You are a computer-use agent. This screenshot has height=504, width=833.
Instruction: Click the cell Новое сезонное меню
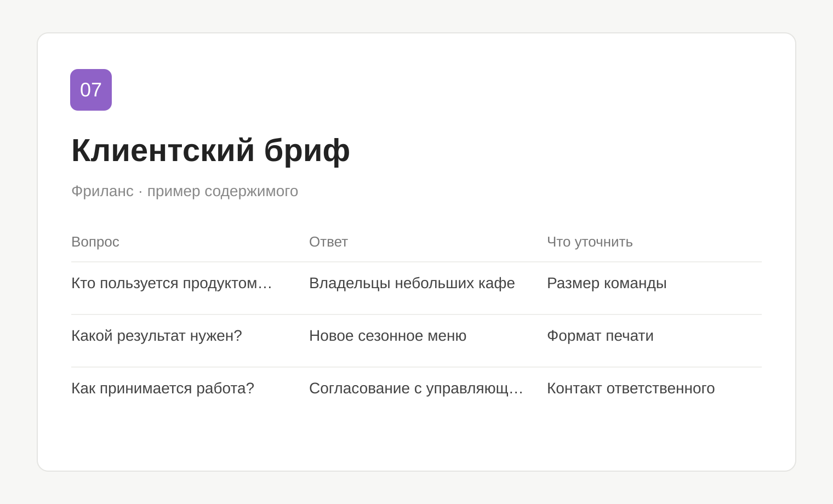(387, 336)
